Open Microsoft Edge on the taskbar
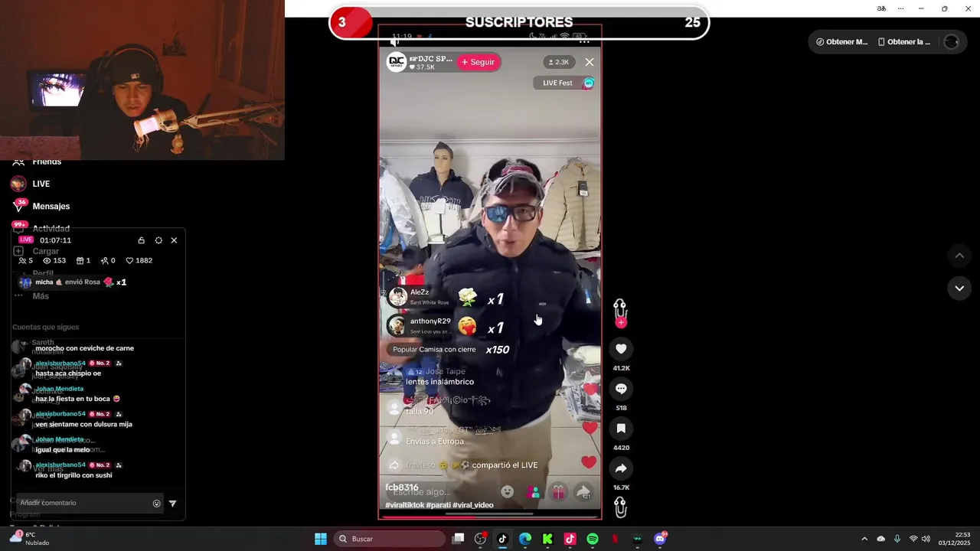The image size is (980, 551). (525, 539)
